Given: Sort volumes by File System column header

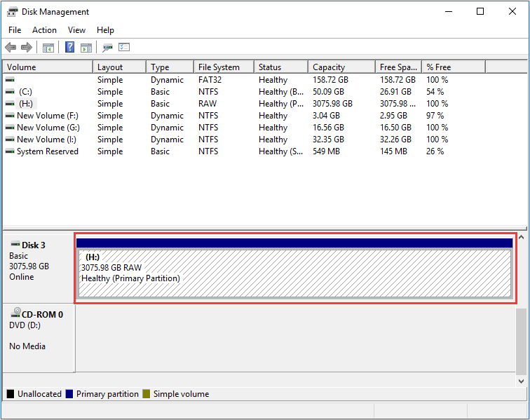Looking at the screenshot, I should coord(219,67).
